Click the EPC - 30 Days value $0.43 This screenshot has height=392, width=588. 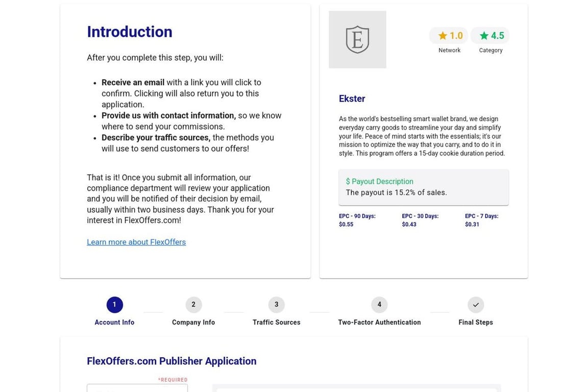pyautogui.click(x=409, y=224)
